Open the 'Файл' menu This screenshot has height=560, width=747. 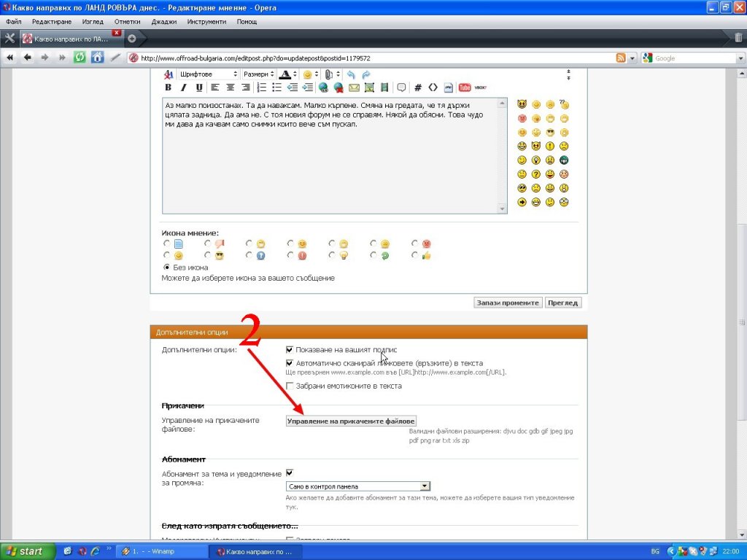tap(14, 21)
